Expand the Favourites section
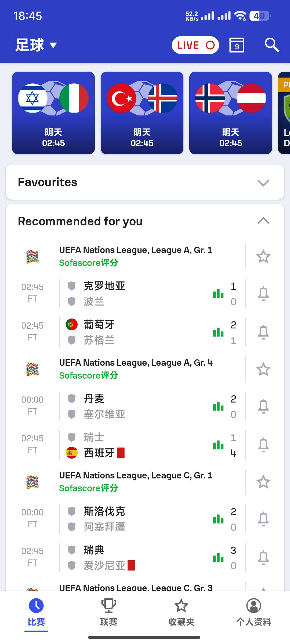Screen dimensions: 290x644 coord(145,182)
